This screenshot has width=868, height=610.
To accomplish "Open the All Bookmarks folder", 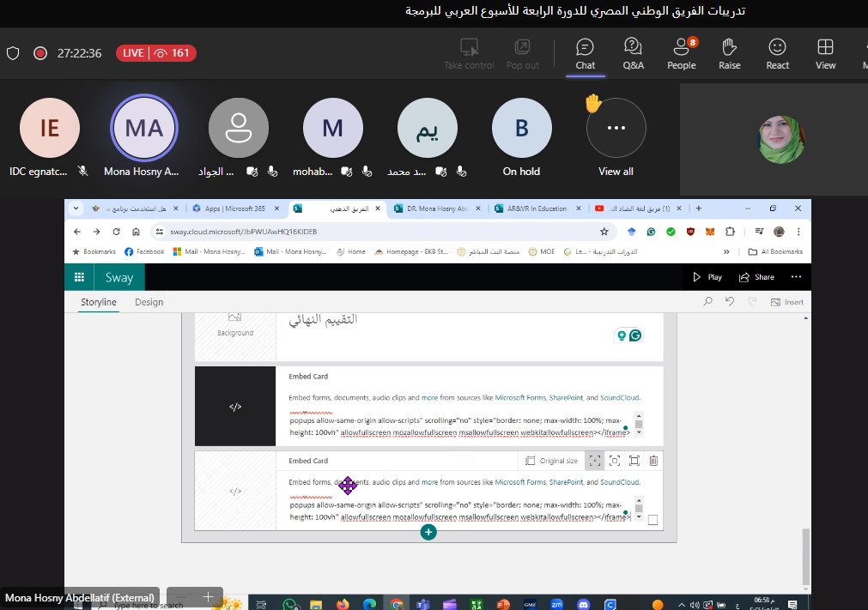I will coord(775,251).
